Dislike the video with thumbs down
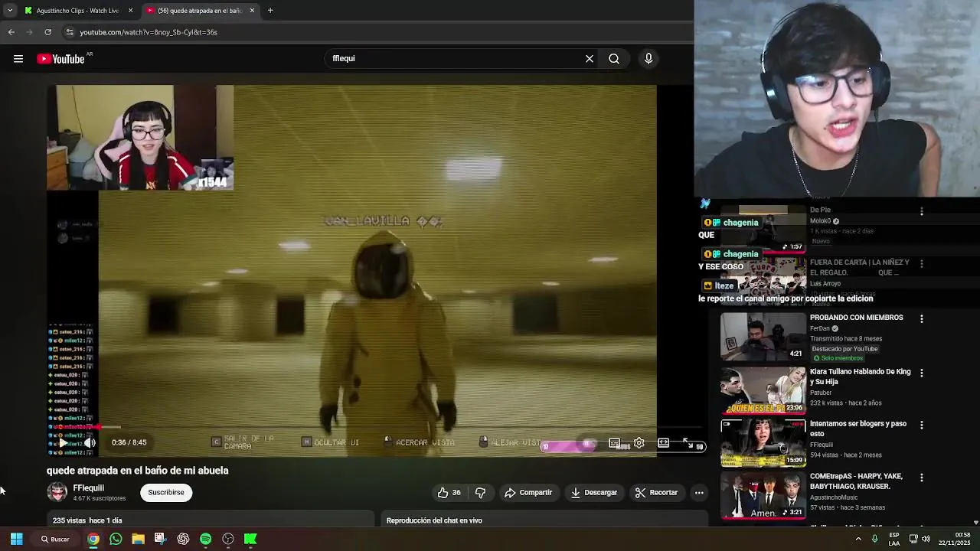 click(480, 493)
